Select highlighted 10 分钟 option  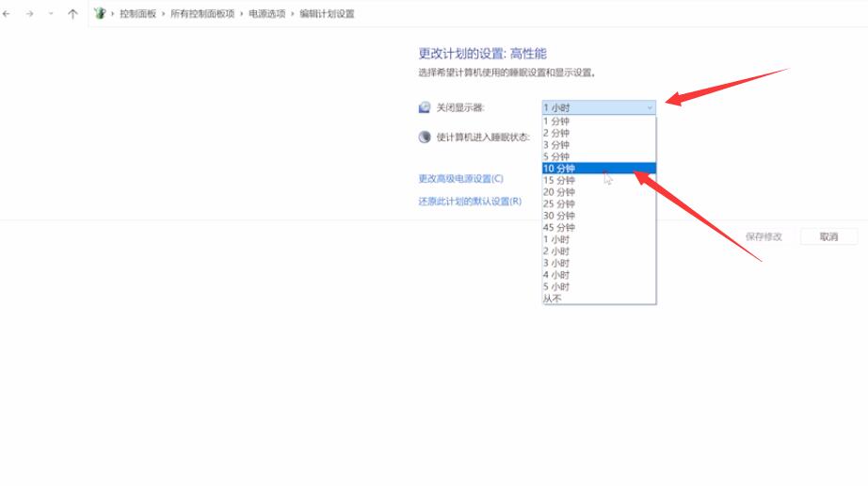click(x=599, y=169)
